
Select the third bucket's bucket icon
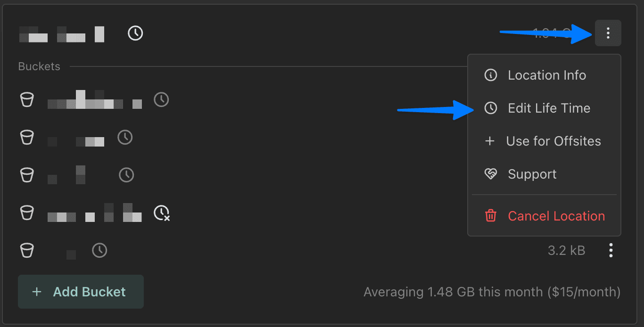click(x=27, y=175)
